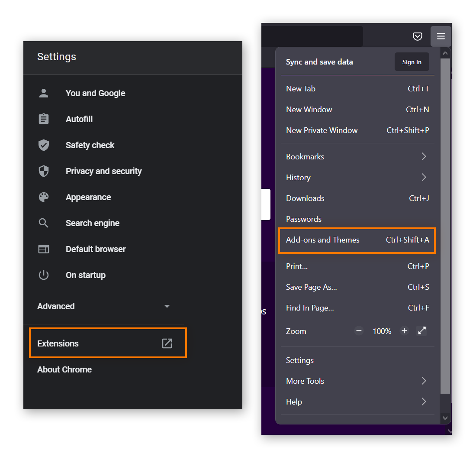Click the Search engine magnifier icon

(x=44, y=223)
